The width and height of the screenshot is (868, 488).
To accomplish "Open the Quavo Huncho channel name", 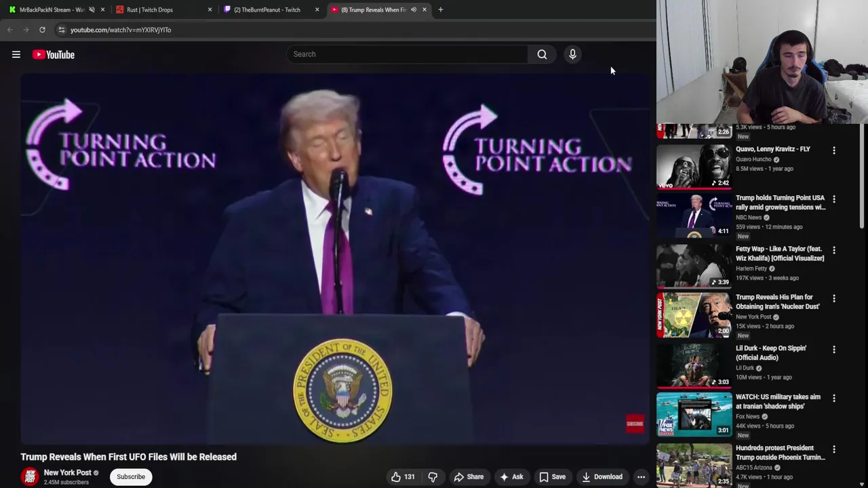I will coord(753,159).
